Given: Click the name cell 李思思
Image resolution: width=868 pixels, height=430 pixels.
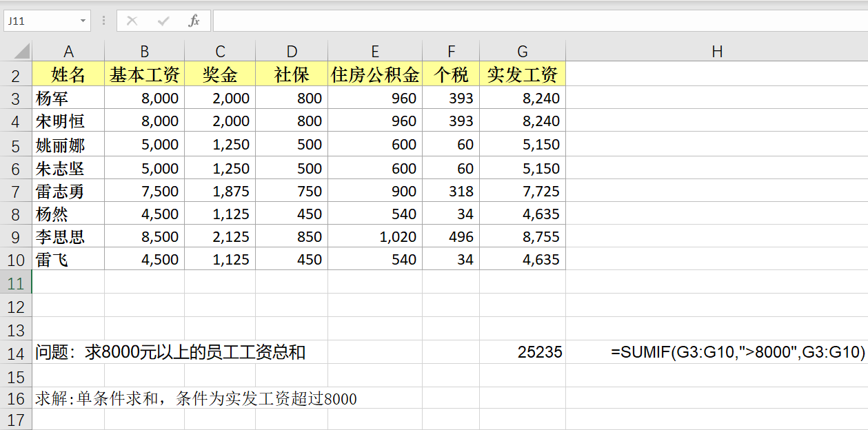Looking at the screenshot, I should tap(68, 236).
